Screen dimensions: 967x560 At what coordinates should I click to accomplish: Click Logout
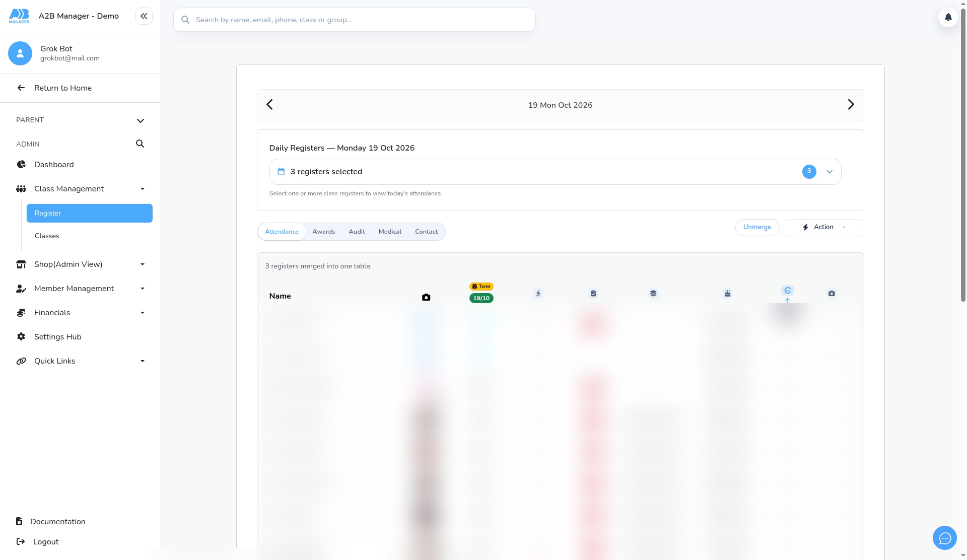click(45, 542)
